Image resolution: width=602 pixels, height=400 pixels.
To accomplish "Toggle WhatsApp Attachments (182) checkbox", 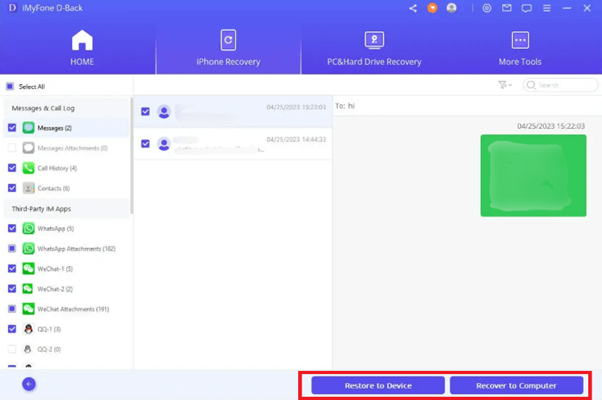I will click(12, 248).
